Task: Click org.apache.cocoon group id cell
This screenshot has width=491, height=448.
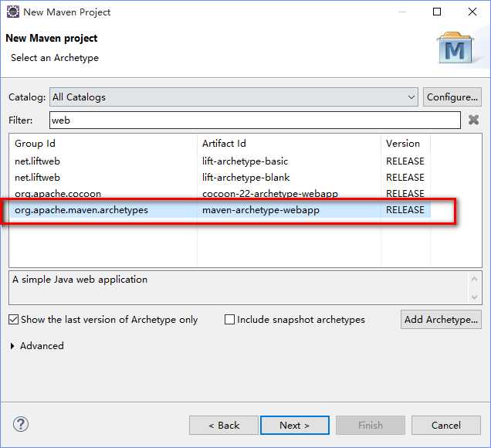Action: [58, 194]
